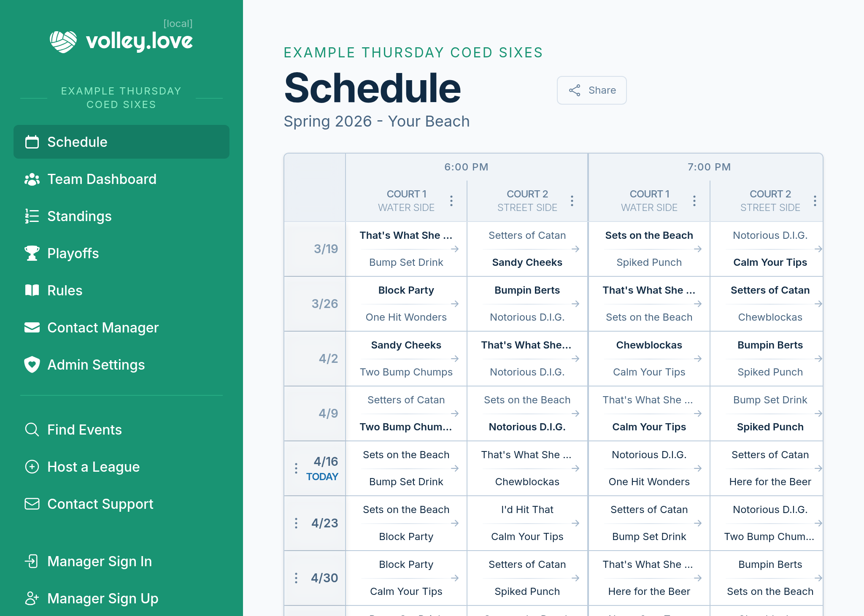Select the Find Events magnifier icon
Image resolution: width=864 pixels, height=616 pixels.
pyautogui.click(x=32, y=430)
